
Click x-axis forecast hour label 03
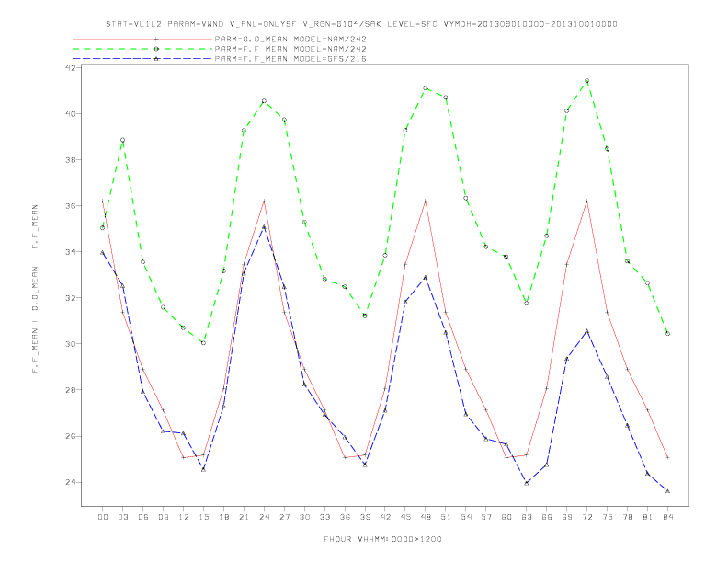[x=122, y=517]
